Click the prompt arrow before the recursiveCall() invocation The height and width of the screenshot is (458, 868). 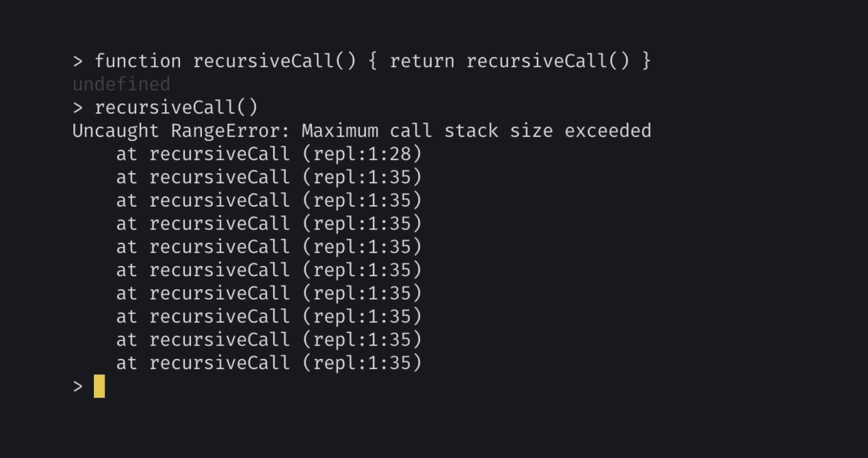point(78,108)
